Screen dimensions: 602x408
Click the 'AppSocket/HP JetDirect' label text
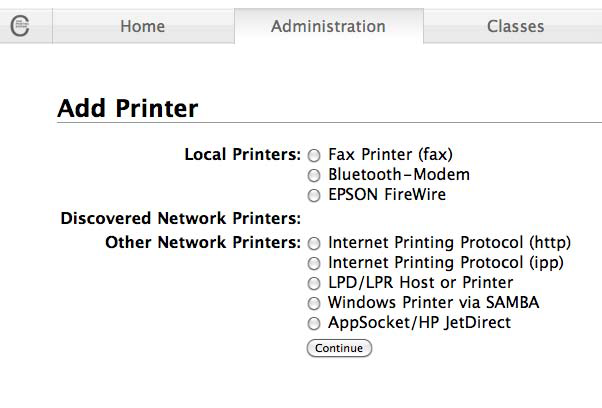click(419, 323)
